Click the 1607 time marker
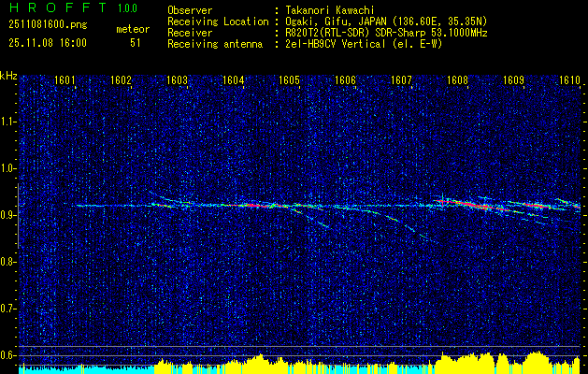 click(401, 80)
